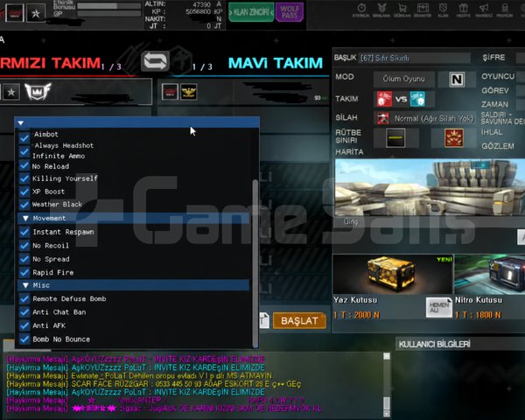The height and width of the screenshot is (420, 525).
Task: Collapse the overlay menu using the top arrow
Action: click(x=20, y=122)
